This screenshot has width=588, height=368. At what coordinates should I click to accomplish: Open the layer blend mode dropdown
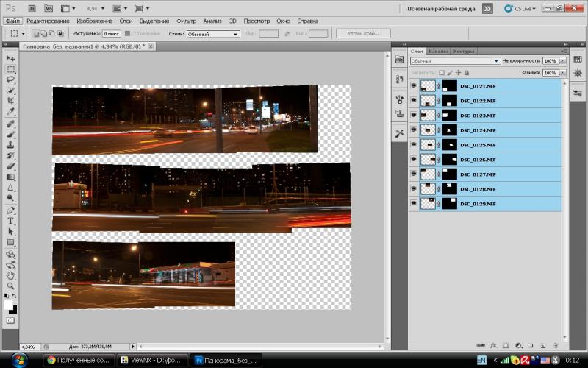click(x=455, y=61)
